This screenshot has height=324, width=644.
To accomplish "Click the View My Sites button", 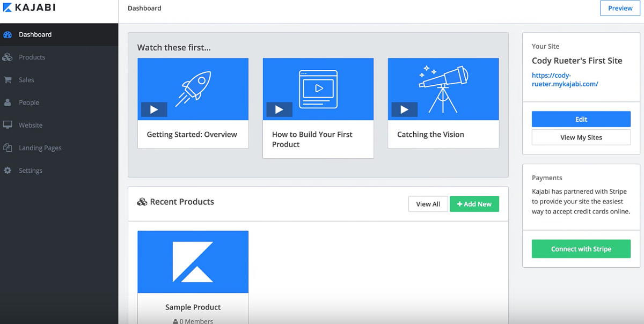I will coord(581,137).
